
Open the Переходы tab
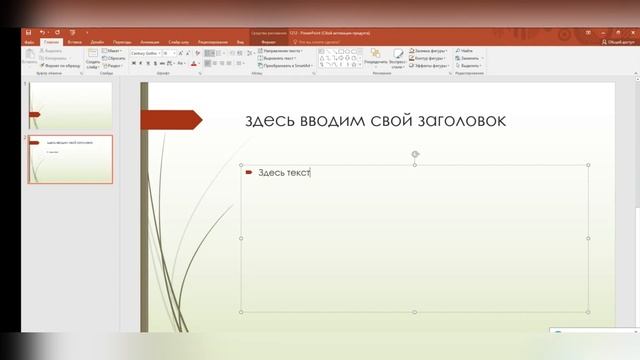pos(122,42)
